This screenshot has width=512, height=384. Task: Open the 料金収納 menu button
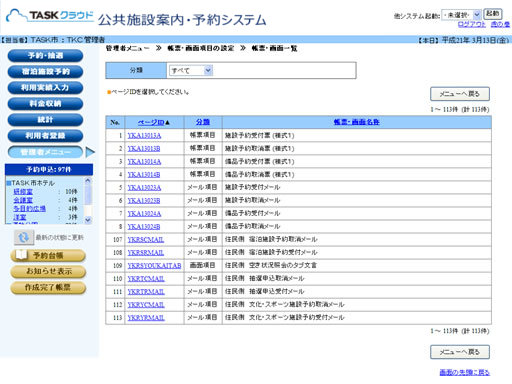click(x=45, y=104)
